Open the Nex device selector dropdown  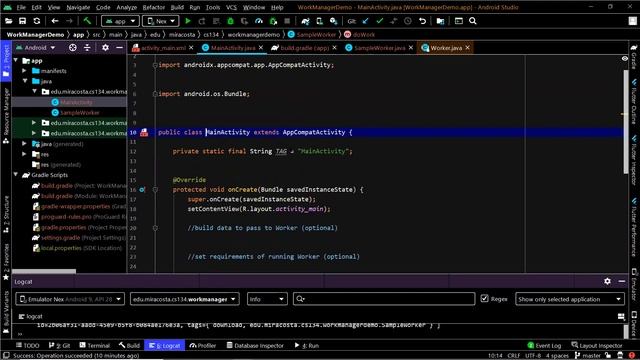[x=161, y=21]
